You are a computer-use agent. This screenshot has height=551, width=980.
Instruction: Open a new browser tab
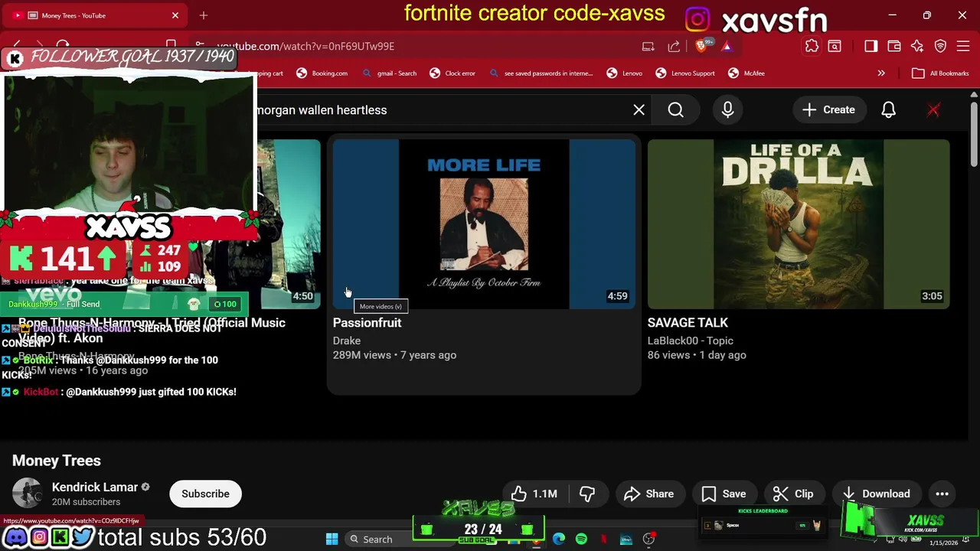click(204, 15)
